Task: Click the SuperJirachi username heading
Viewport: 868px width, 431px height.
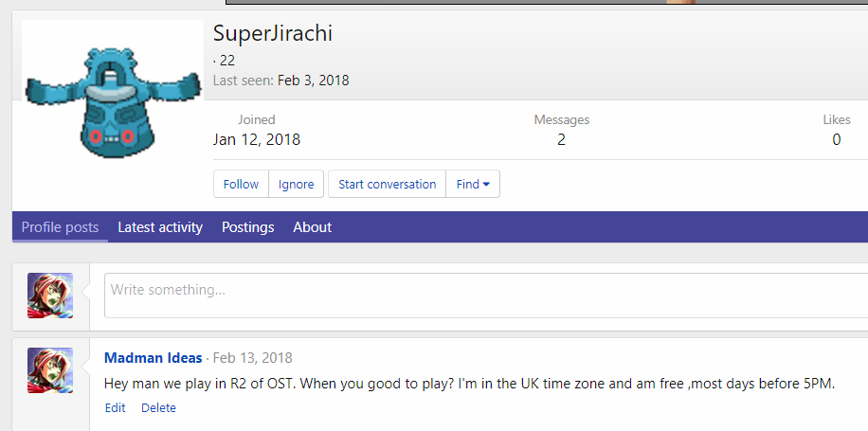Action: [272, 33]
